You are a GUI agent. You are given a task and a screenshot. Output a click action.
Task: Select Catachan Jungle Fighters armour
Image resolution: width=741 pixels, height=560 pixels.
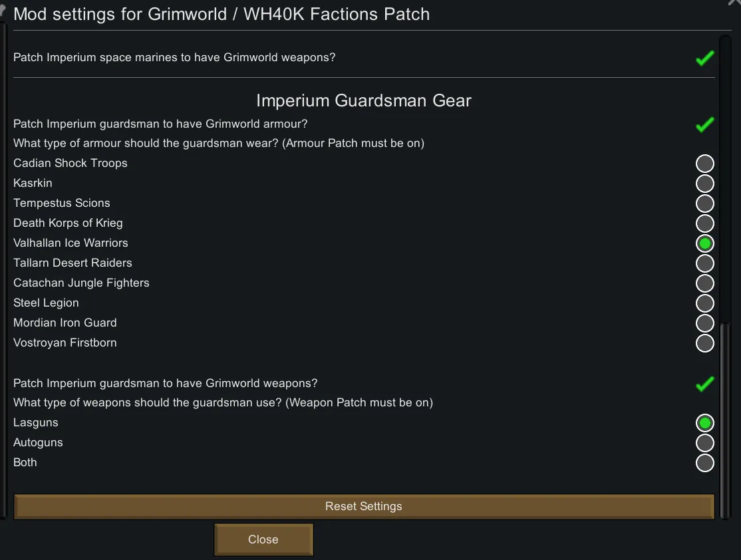704,283
